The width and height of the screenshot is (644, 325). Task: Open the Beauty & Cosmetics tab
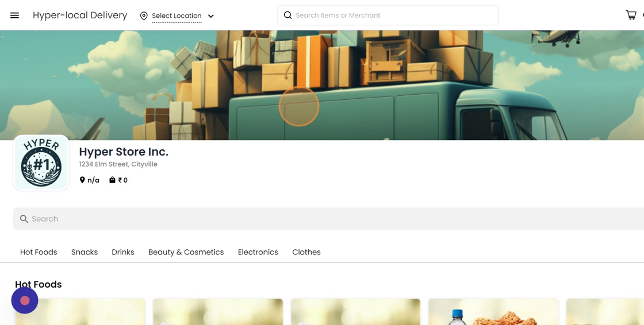tap(186, 252)
